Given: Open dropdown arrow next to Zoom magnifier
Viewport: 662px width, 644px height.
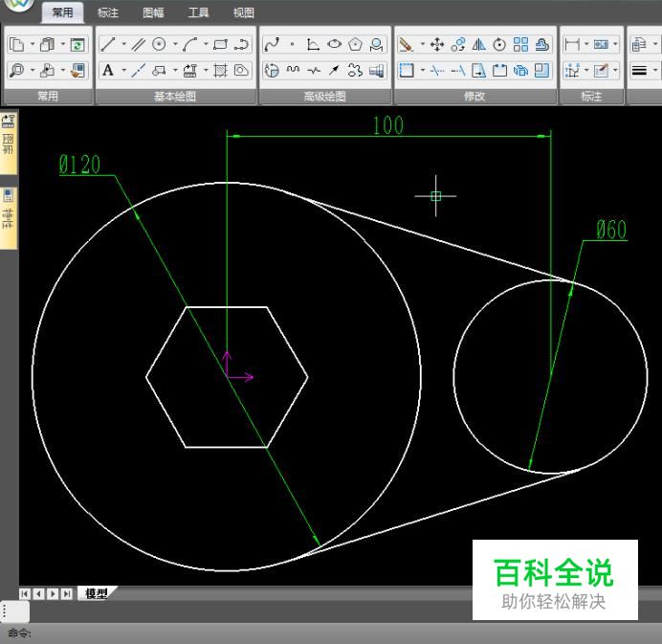Looking at the screenshot, I should [x=33, y=70].
